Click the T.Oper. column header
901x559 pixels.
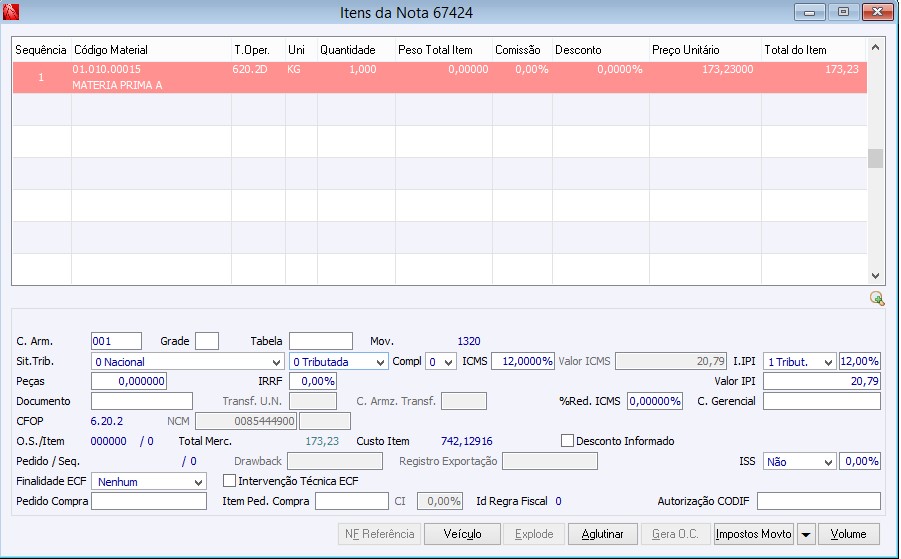259,50
